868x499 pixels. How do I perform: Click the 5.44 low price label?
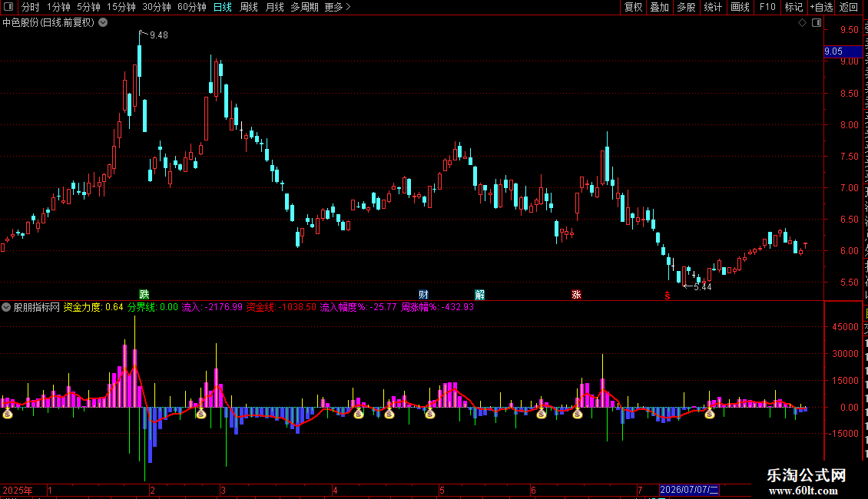pyautogui.click(x=703, y=286)
